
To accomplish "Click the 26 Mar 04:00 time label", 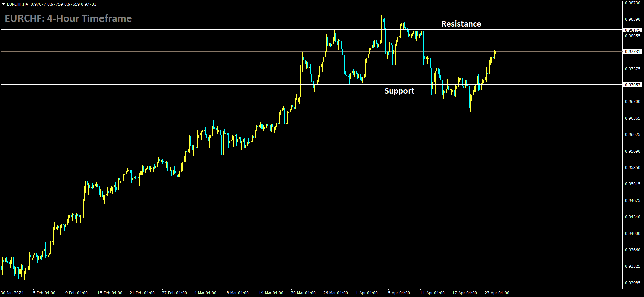I will coord(335,293).
